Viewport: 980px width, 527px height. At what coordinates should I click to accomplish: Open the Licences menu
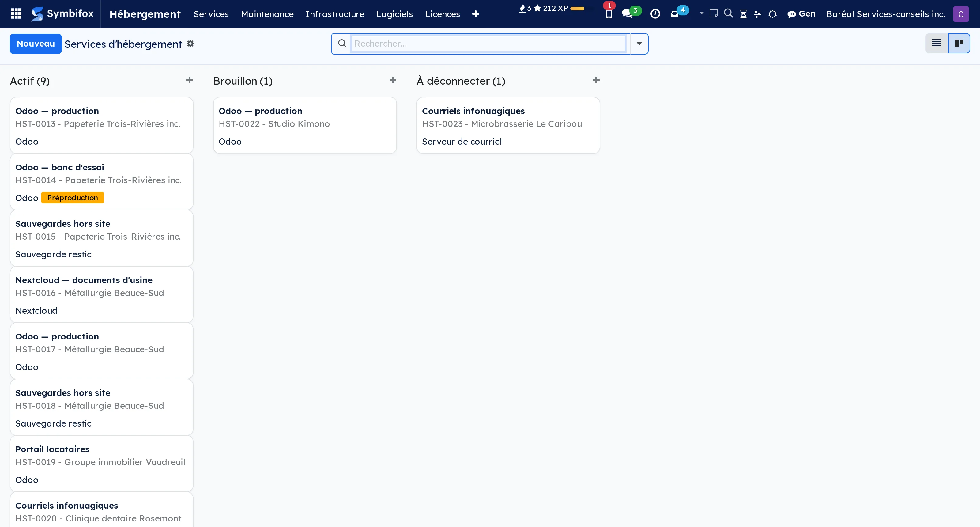[x=443, y=14]
